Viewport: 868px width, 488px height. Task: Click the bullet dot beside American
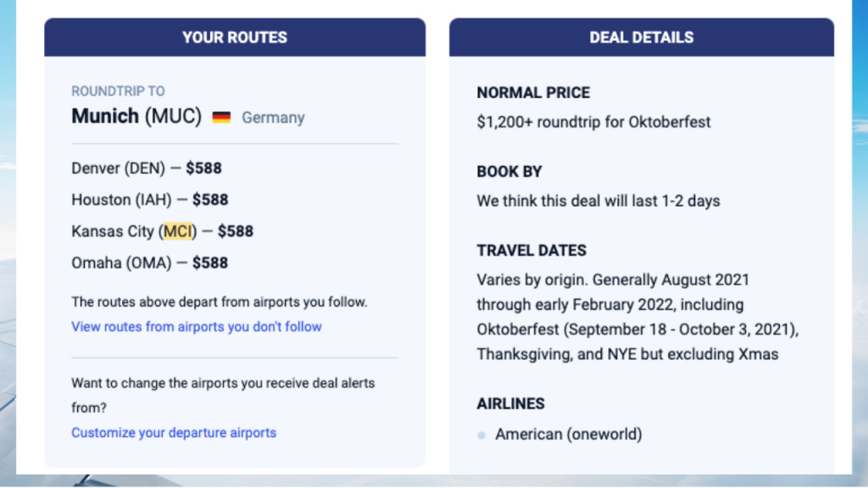click(x=481, y=435)
